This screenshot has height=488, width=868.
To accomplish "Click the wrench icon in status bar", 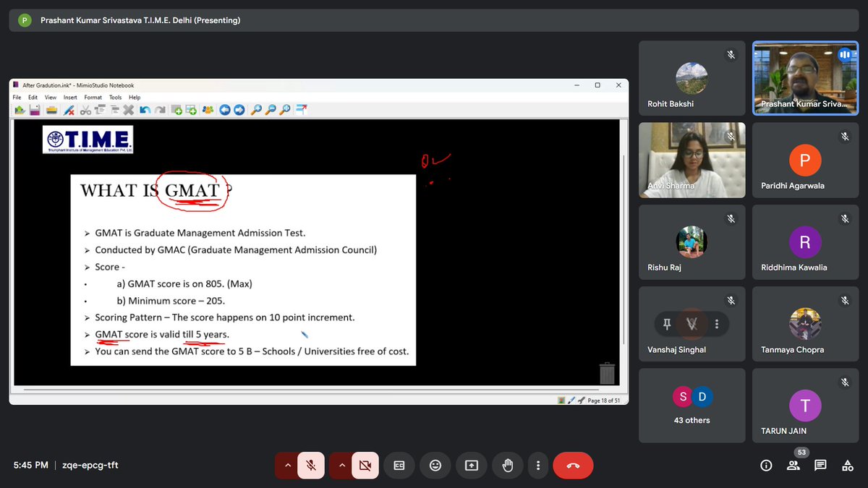I will click(581, 400).
